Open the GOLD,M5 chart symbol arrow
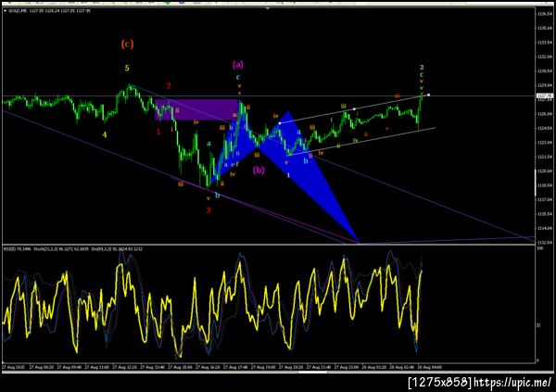556x392 pixels. pyautogui.click(x=5, y=11)
